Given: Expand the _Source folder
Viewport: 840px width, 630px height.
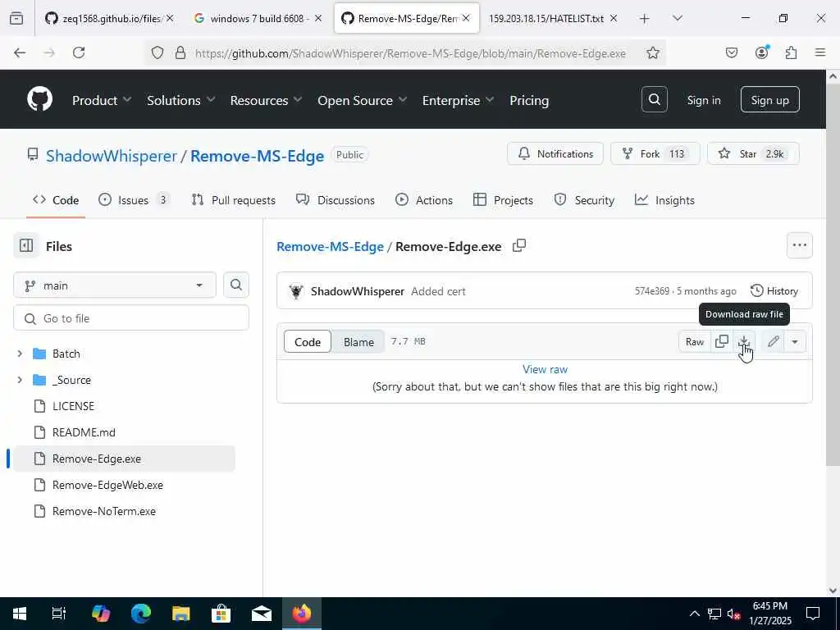Looking at the screenshot, I should pyautogui.click(x=20, y=380).
